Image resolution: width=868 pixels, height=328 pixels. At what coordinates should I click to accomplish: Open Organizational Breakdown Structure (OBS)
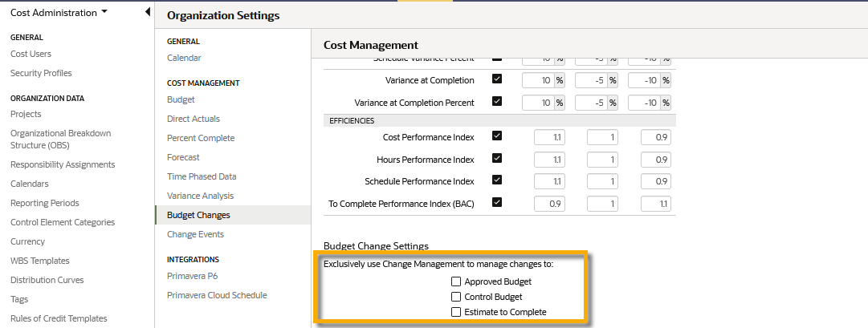(60, 139)
